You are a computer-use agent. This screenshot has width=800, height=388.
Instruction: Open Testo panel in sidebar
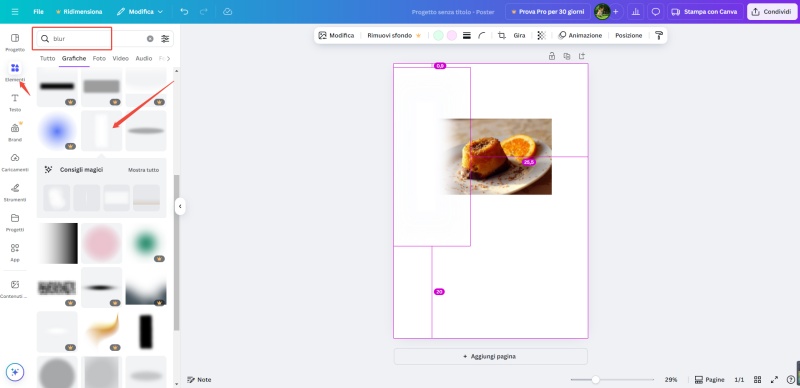point(15,103)
